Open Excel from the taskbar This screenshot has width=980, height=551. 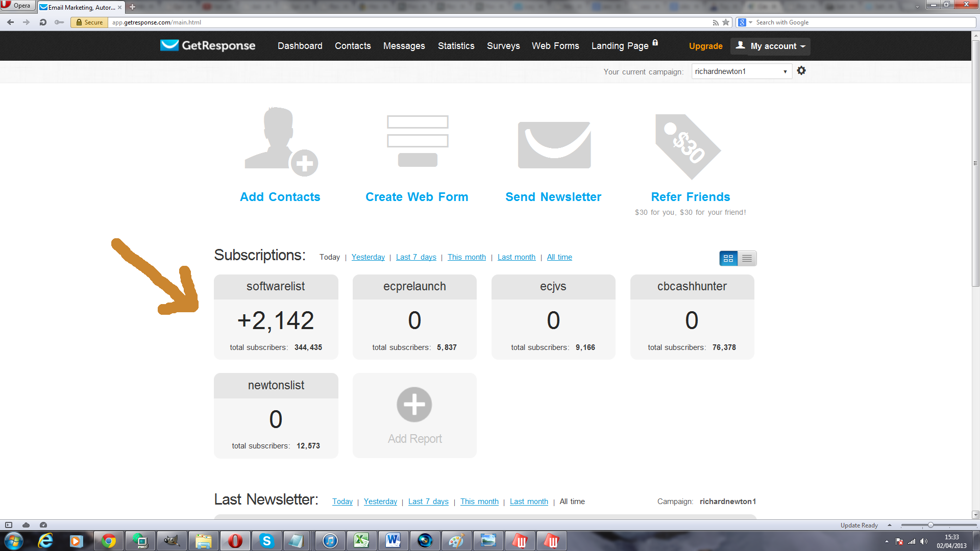[361, 541]
